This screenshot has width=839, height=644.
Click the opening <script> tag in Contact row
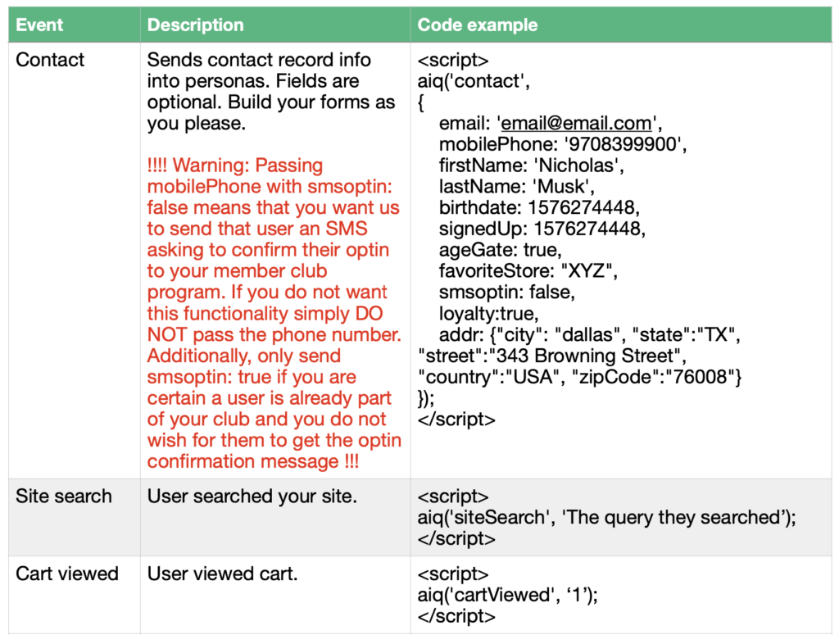(x=452, y=60)
